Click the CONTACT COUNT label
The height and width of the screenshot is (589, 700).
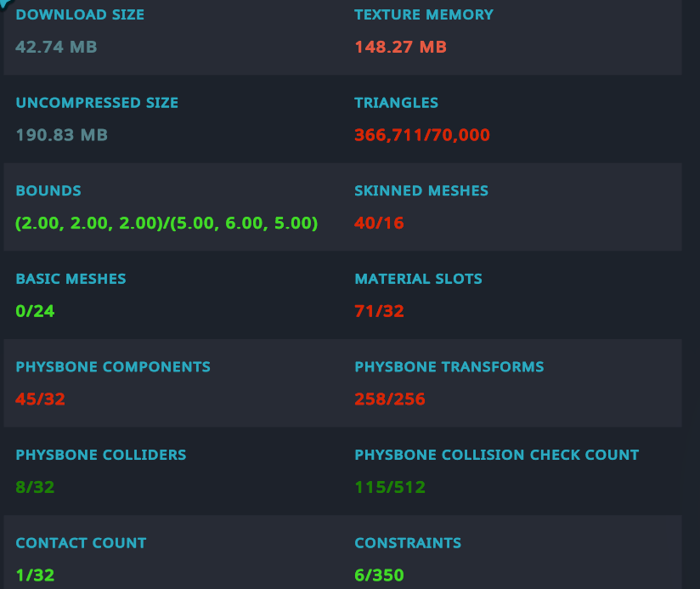pyautogui.click(x=81, y=542)
